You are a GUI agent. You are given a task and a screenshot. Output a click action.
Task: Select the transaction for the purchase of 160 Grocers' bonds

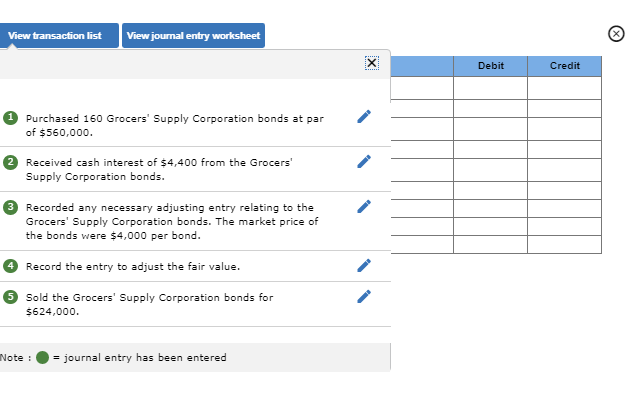tap(174, 125)
